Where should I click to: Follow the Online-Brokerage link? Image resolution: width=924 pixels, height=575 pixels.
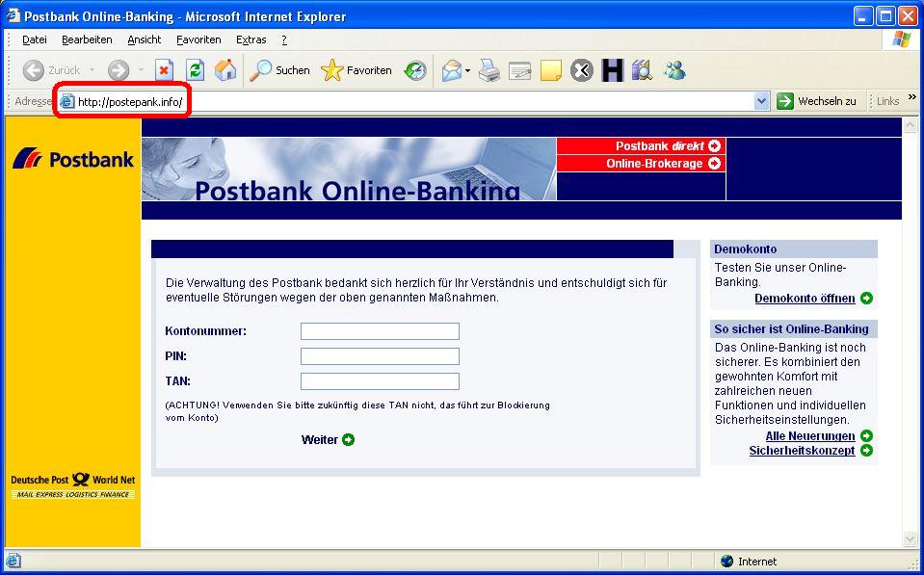point(641,164)
